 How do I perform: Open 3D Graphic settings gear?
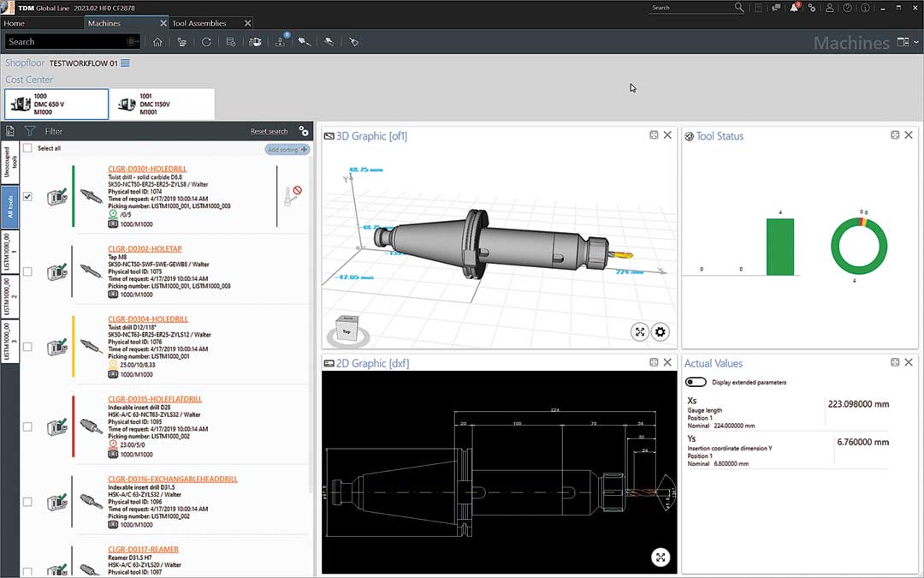point(660,331)
